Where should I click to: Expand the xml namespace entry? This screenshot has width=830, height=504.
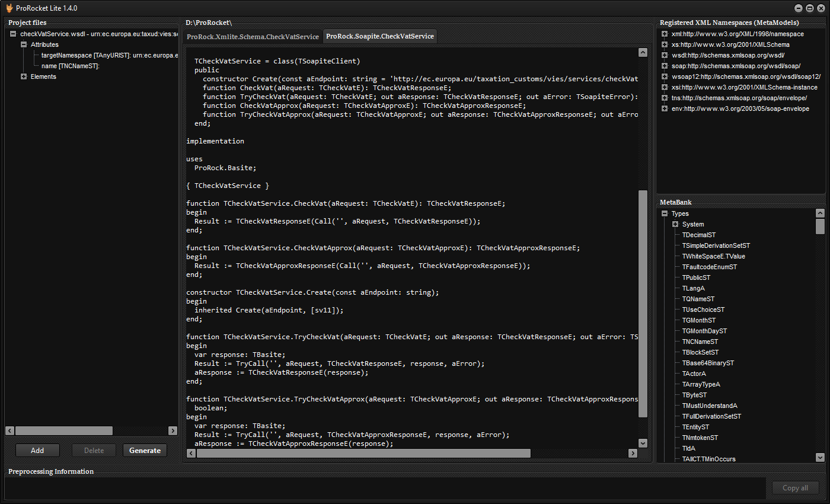tap(665, 34)
